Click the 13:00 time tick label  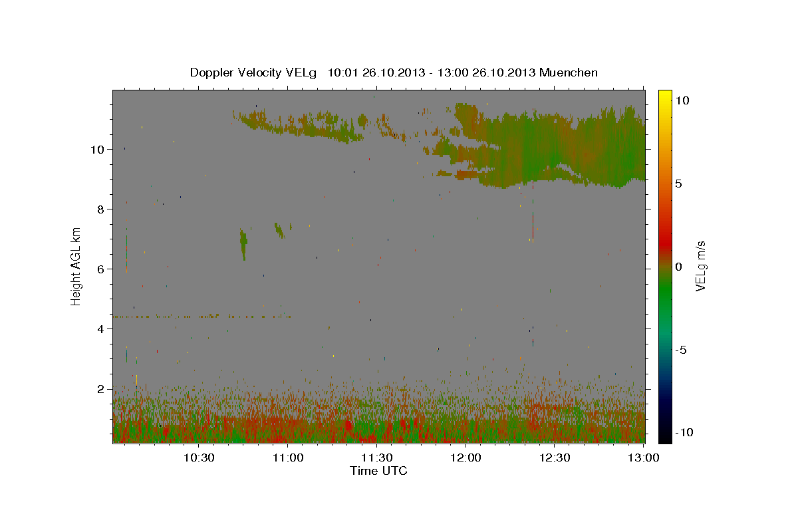pos(644,458)
